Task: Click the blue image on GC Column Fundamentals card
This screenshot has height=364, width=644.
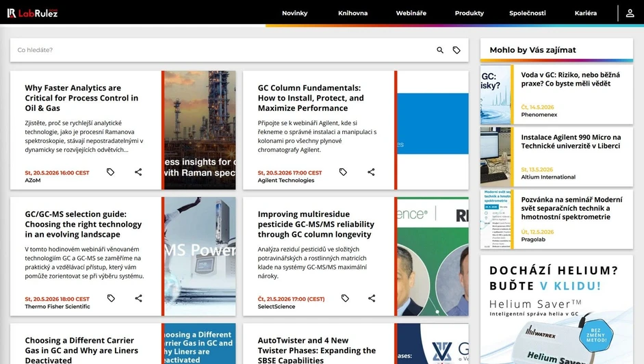Action: click(433, 130)
